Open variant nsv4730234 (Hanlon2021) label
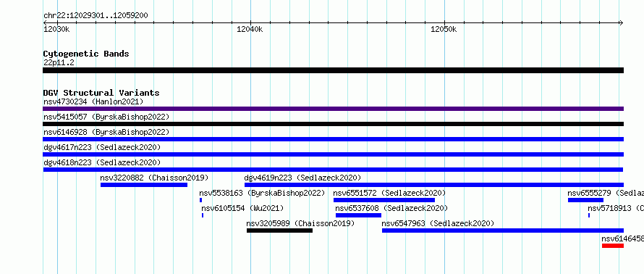Screen dimensions: 644x274 pos(93,101)
